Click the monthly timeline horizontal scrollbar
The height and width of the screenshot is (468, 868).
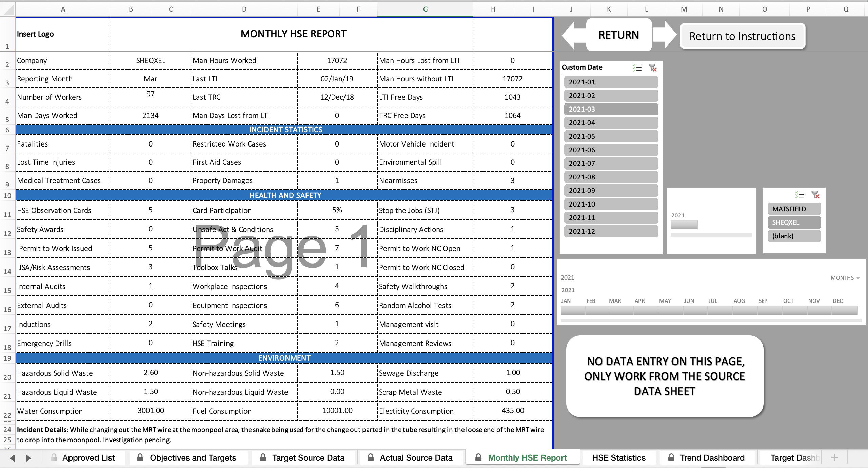(711, 320)
